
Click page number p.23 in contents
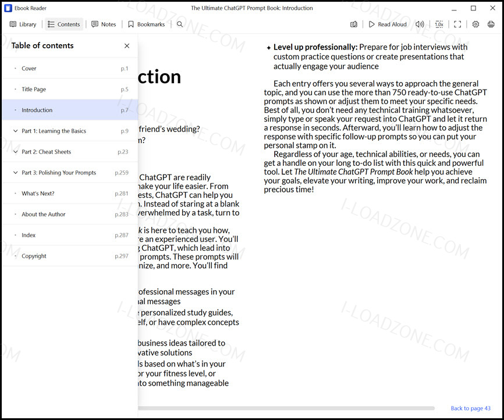click(x=123, y=152)
